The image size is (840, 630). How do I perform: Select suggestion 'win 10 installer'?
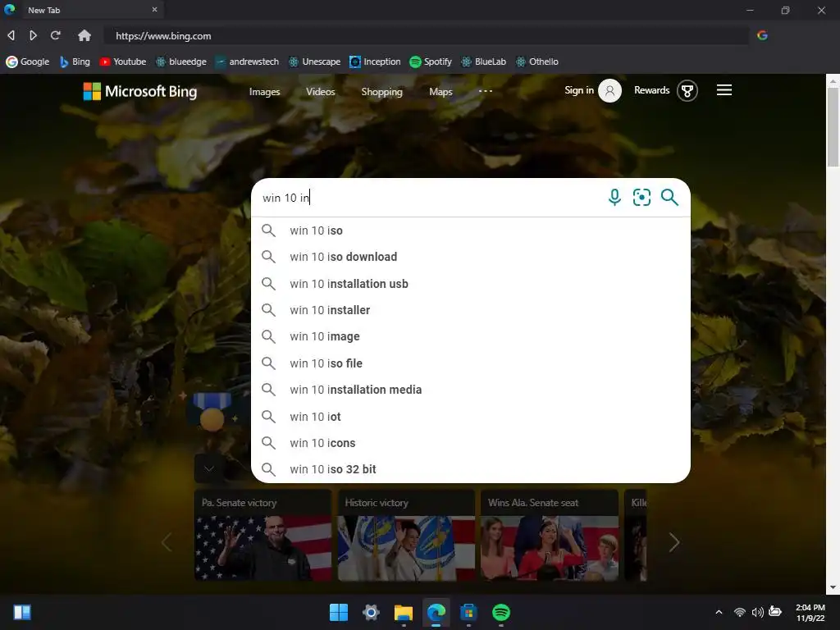pyautogui.click(x=470, y=310)
